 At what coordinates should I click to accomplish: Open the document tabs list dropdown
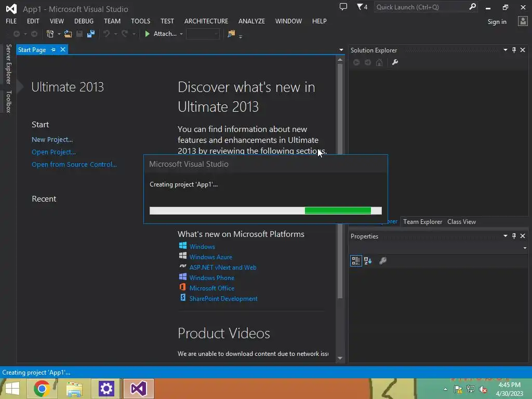click(x=341, y=50)
